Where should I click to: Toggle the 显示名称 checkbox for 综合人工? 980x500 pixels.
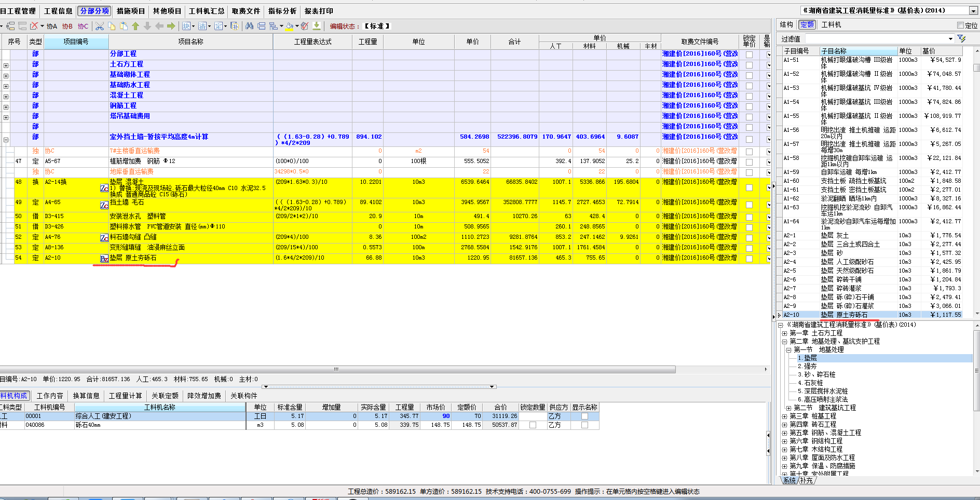584,416
